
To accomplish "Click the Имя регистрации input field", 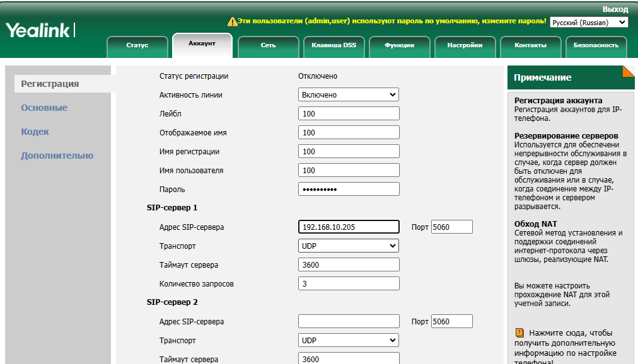I will click(349, 152).
